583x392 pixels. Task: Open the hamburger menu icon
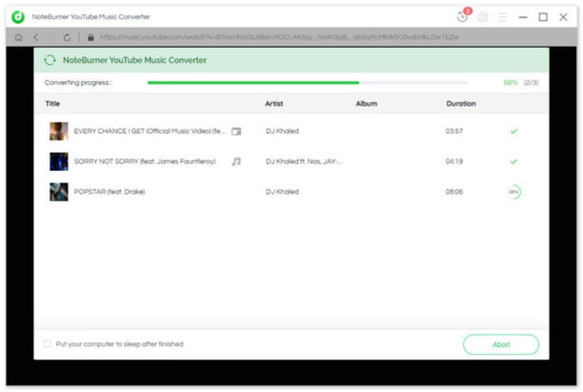tap(503, 17)
